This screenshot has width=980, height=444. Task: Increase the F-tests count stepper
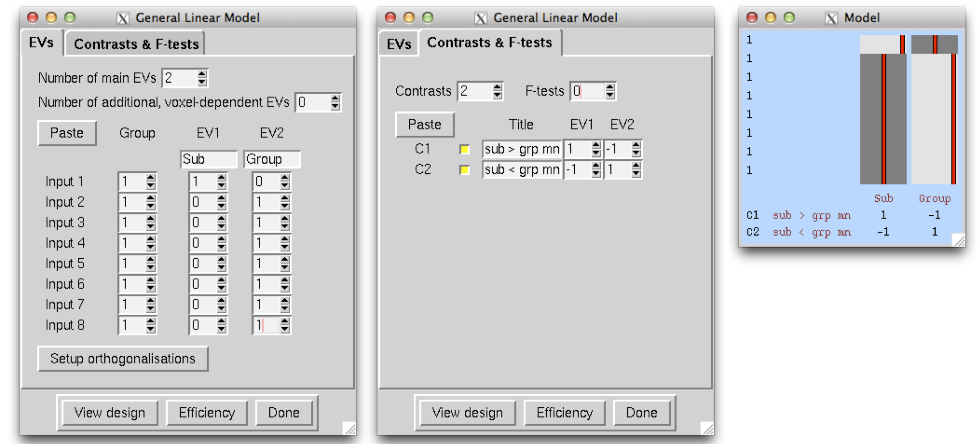(610, 87)
